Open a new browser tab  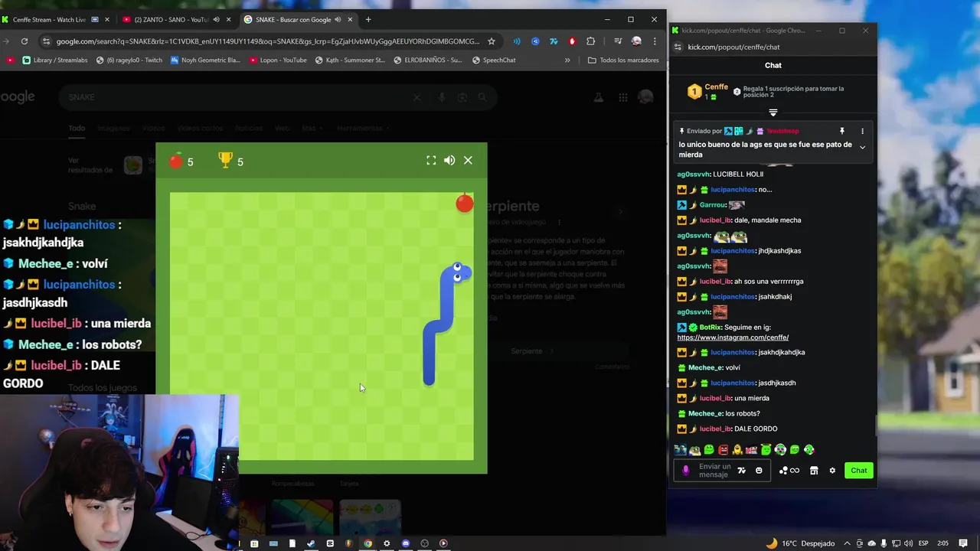click(368, 19)
